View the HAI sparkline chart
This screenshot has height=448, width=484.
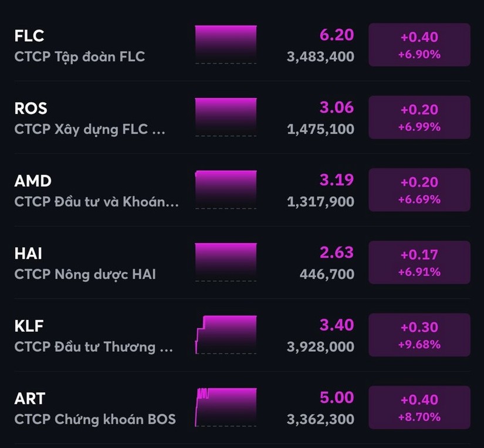tap(226, 262)
